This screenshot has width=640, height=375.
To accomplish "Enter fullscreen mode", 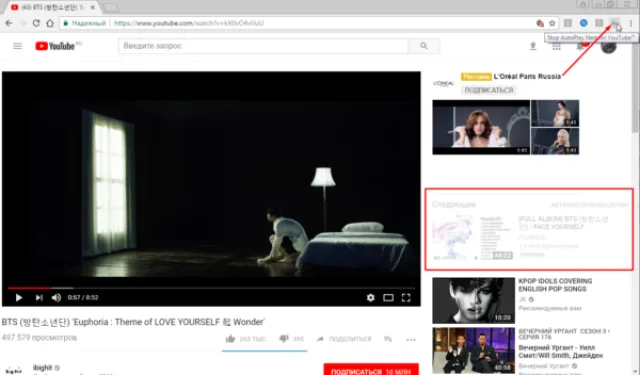I will (406, 297).
